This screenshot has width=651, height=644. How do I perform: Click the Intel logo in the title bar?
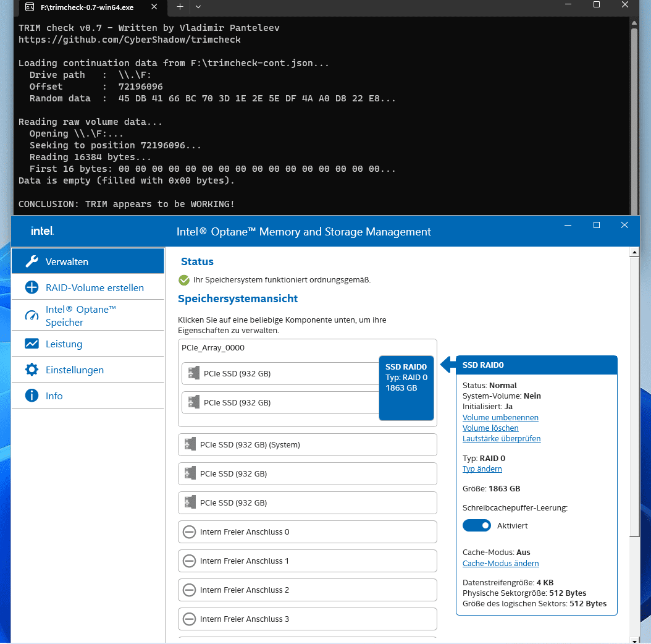43,231
